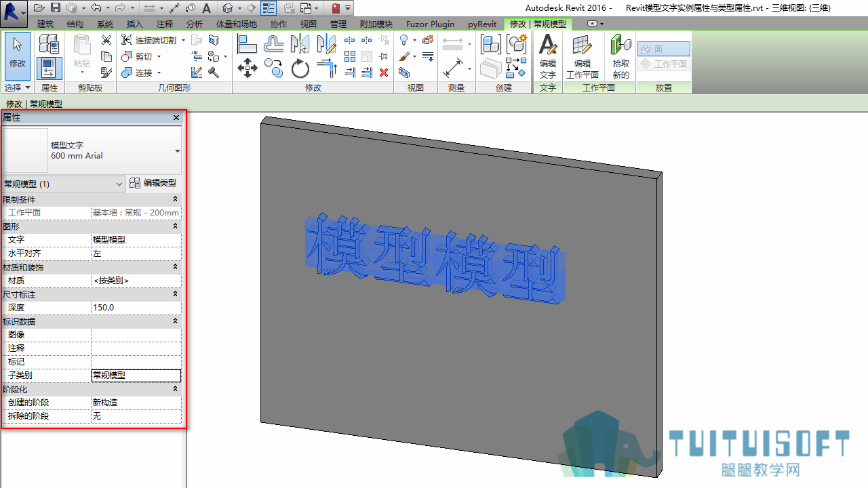The image size is (868, 488).
Task: Click the 编辑工作平面 (Edit Work Plane) button
Action: [583, 57]
